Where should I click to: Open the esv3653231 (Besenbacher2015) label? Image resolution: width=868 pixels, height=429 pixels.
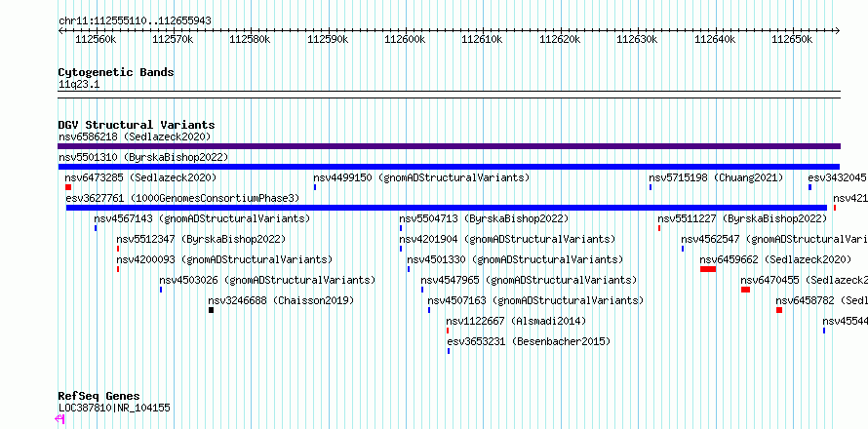530,341
